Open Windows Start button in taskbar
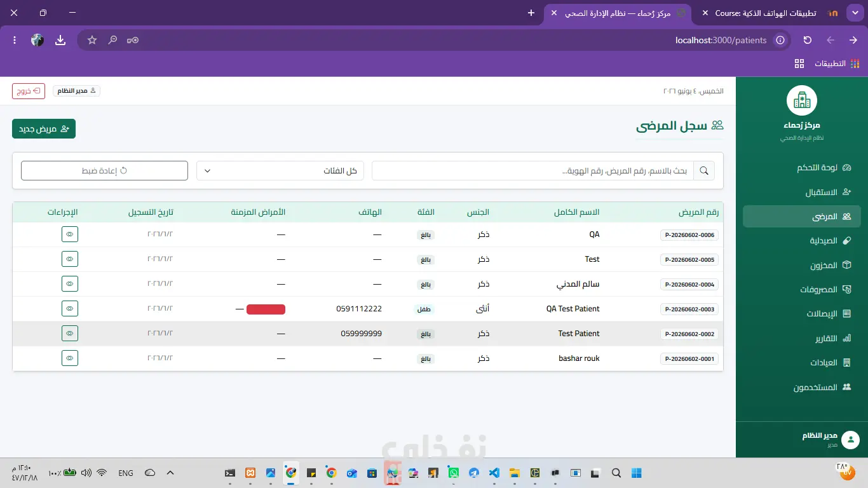 pos(636,473)
